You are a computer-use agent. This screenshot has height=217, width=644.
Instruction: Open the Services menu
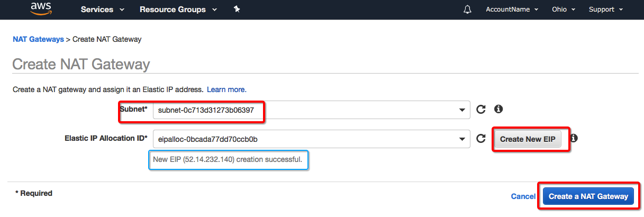click(x=103, y=10)
